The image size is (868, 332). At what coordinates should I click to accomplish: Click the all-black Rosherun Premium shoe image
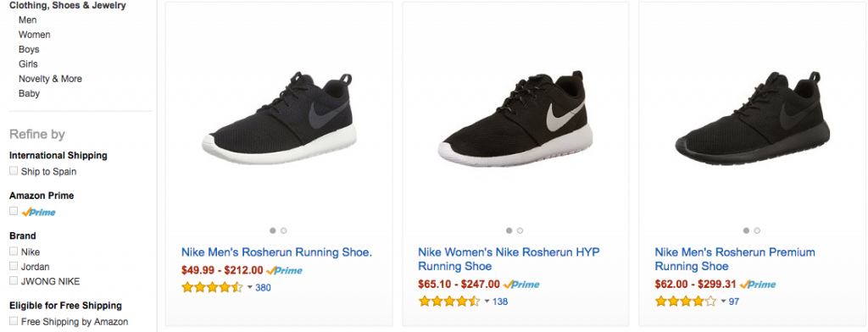(753, 116)
